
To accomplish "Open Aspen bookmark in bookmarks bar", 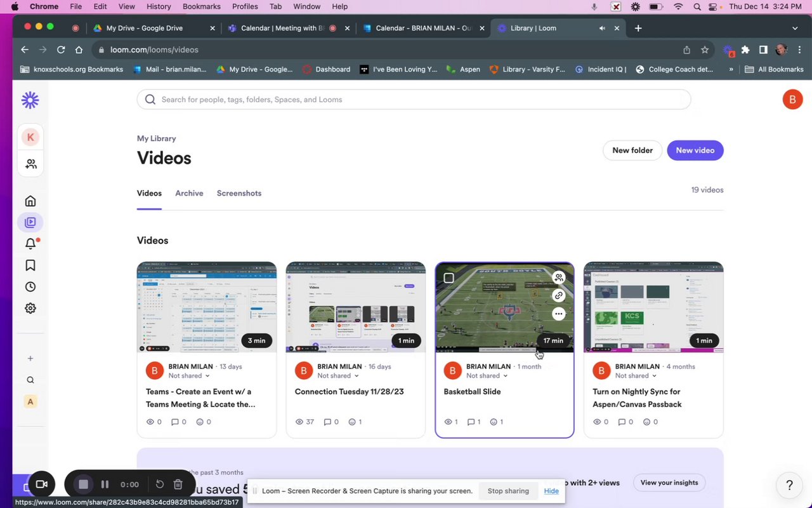I will [463, 69].
